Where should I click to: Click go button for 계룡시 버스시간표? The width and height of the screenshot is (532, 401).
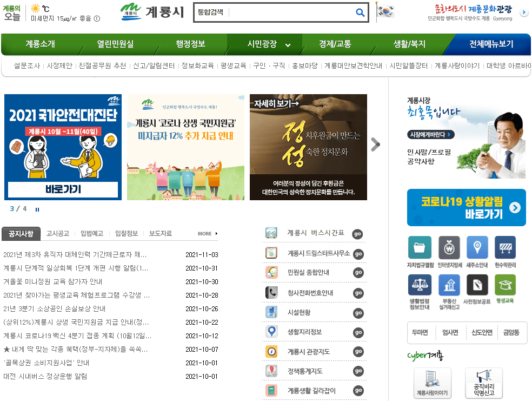(x=357, y=234)
